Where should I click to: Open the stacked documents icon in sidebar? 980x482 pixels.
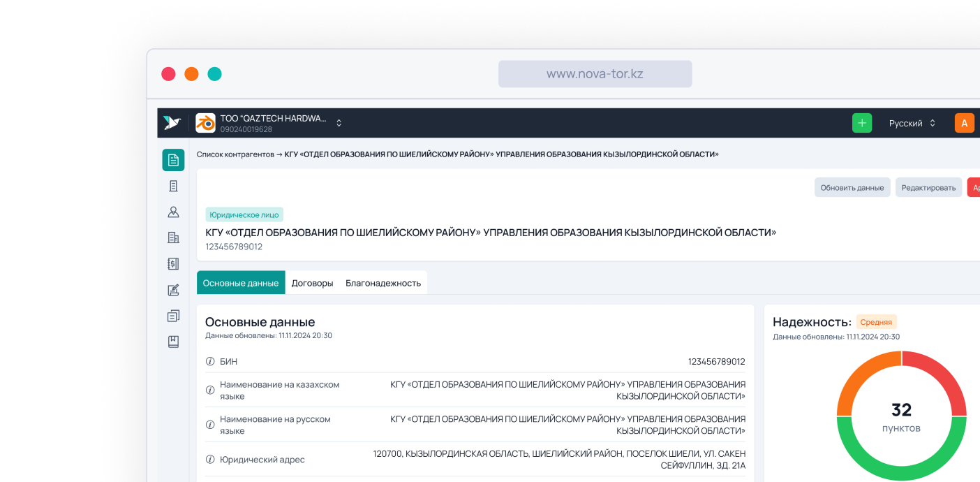click(x=173, y=316)
